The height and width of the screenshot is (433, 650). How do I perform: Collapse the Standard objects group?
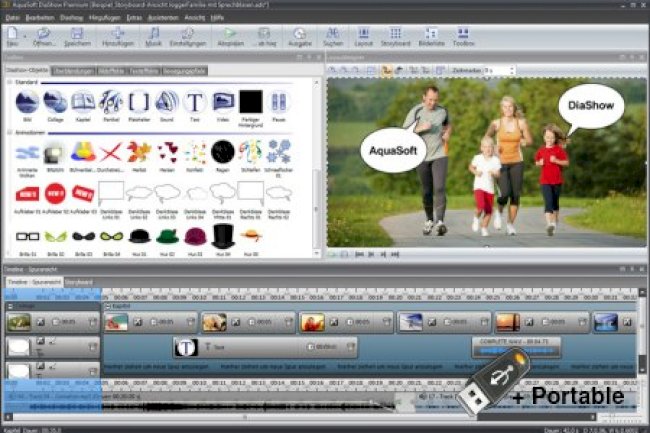coord(10,82)
